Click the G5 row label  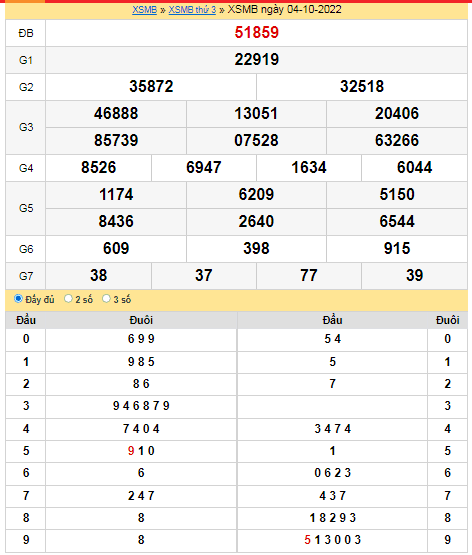pyautogui.click(x=26, y=208)
